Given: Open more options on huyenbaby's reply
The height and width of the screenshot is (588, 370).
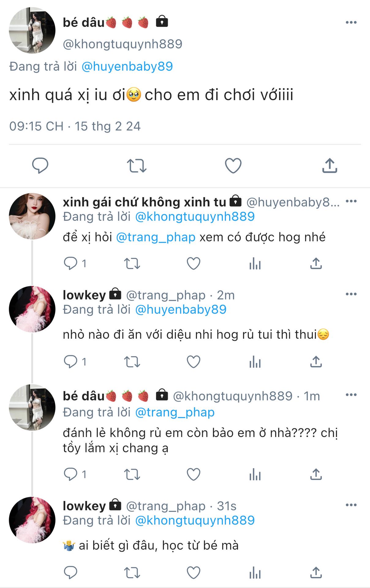Looking at the screenshot, I should click(351, 201).
